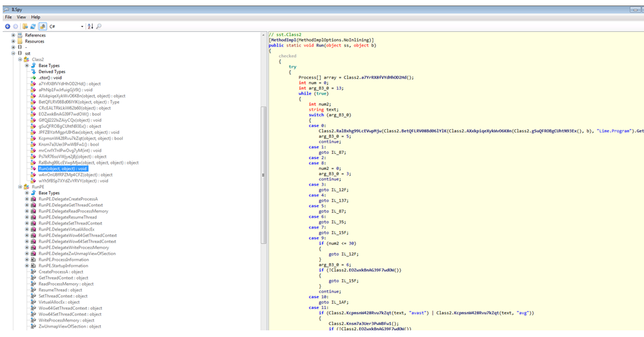Select the Run(object, object) : void method
Image resolution: width=644 pixels, height=337 pixels.
[x=63, y=168]
